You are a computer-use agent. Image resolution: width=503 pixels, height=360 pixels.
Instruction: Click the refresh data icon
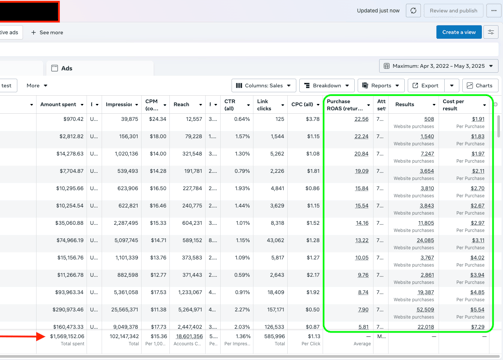[413, 11]
